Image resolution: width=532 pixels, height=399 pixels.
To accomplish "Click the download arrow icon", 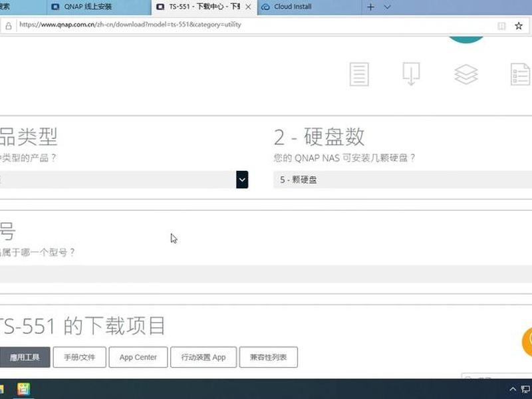I will coord(411,74).
